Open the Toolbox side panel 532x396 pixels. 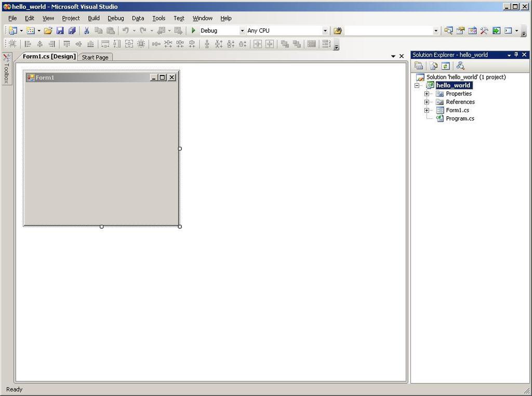click(6, 69)
